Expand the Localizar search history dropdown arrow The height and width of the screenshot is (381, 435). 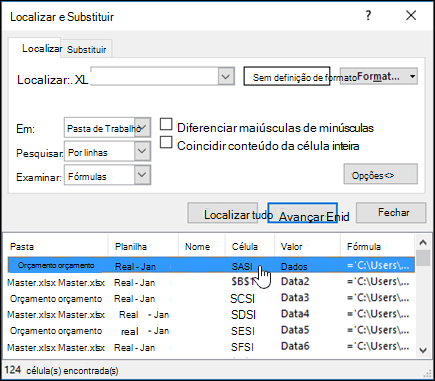click(x=226, y=77)
